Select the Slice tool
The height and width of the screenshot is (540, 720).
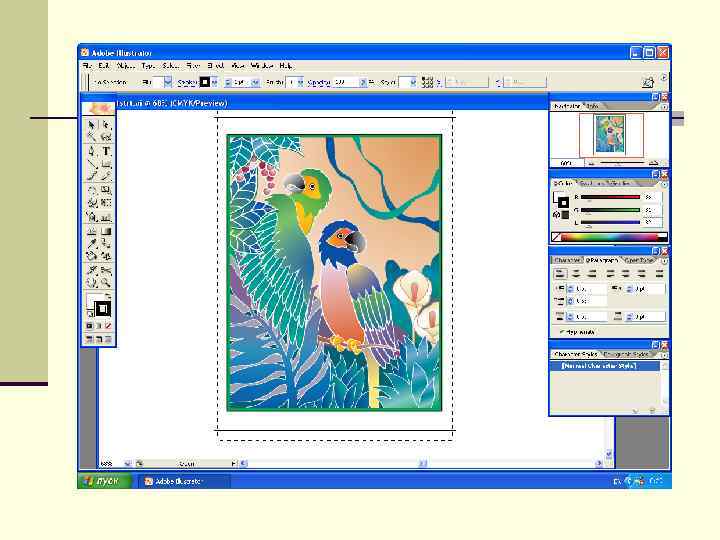(x=92, y=270)
